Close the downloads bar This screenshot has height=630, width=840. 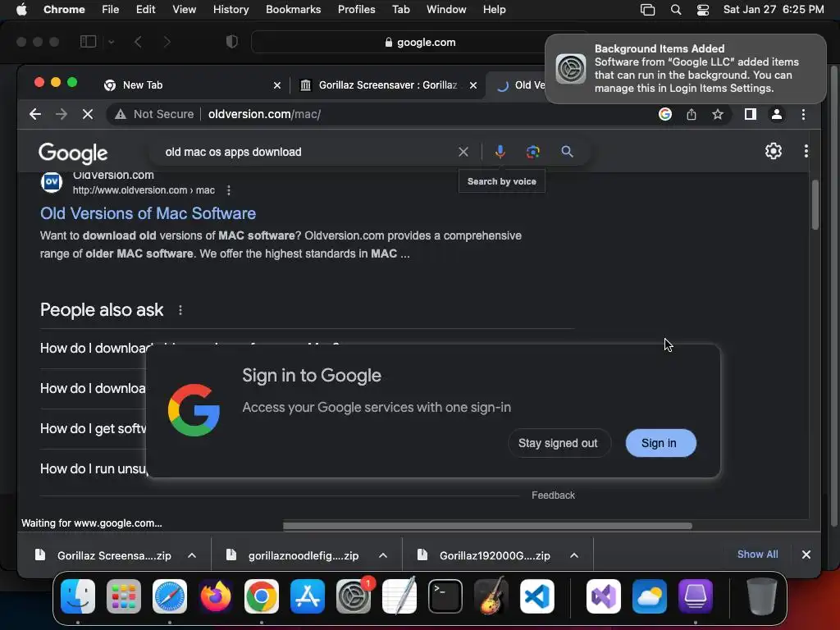806,555
